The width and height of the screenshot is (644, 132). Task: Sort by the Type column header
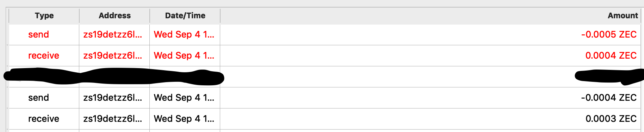tap(44, 15)
